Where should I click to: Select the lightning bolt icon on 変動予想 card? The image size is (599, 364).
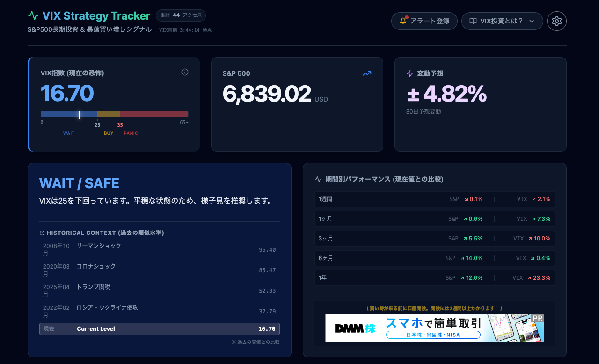tap(410, 74)
